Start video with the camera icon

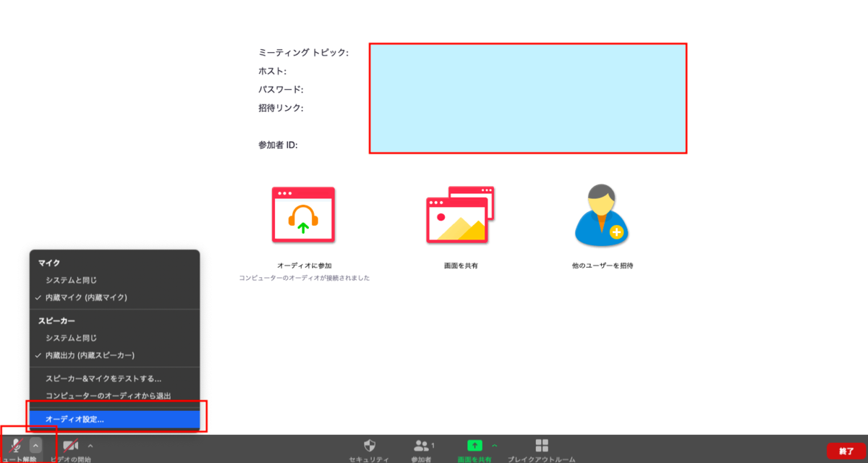70,446
